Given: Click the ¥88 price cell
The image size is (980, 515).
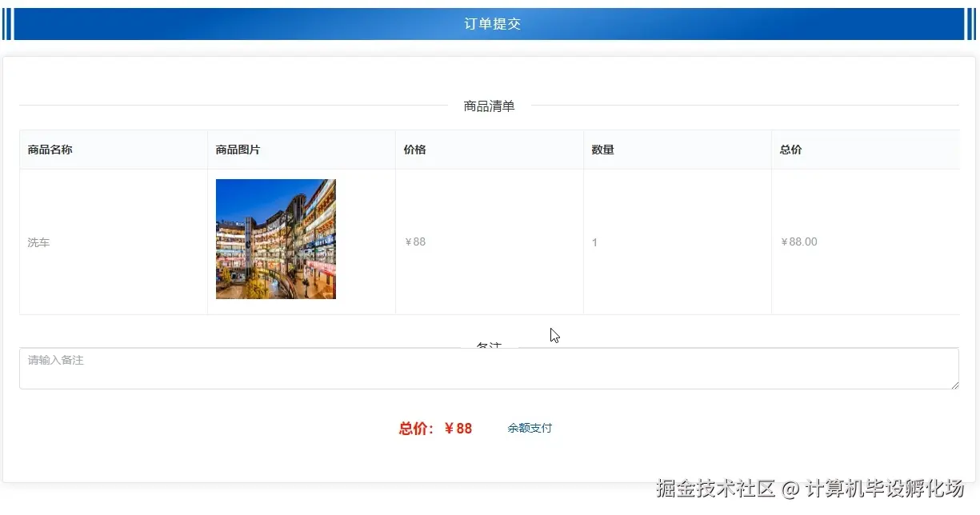Looking at the screenshot, I should coord(415,242).
